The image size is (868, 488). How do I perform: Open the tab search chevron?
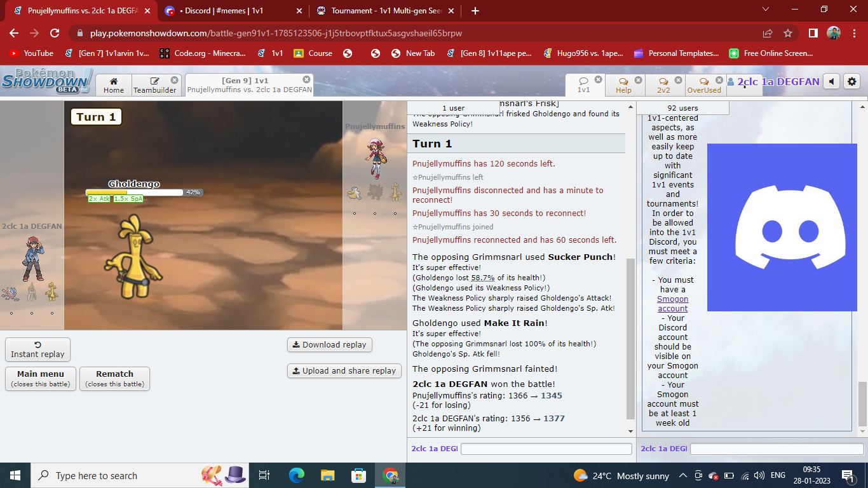tap(765, 10)
